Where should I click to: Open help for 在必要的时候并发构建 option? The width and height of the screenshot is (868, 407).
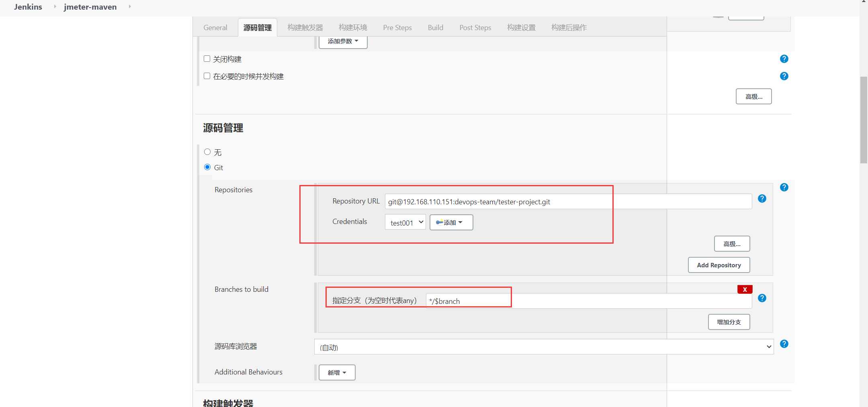784,76
